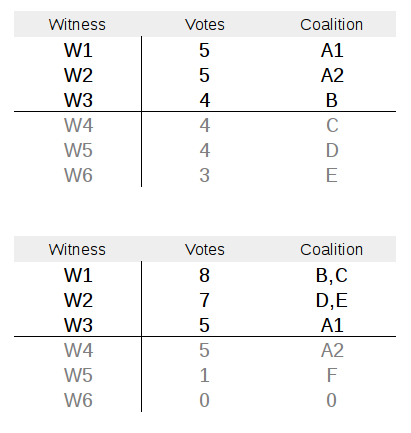Select W3 votes value 4 in top table
Screen dimensions: 411x433
[x=205, y=100]
